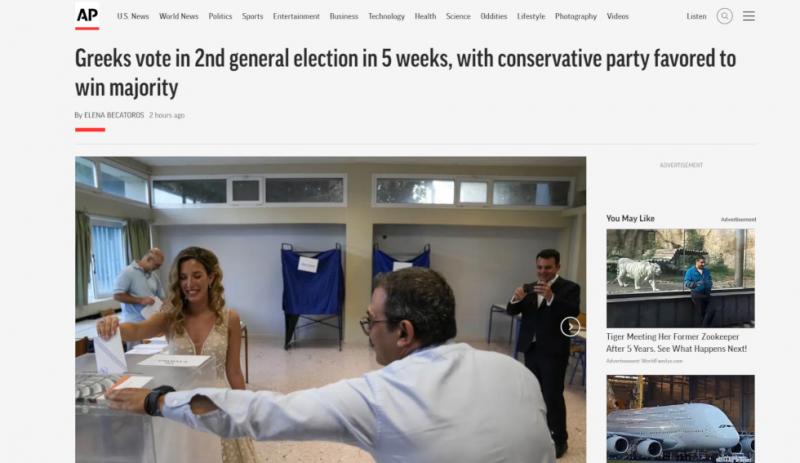
Task: Open the hamburger menu icon
Action: 748,16
